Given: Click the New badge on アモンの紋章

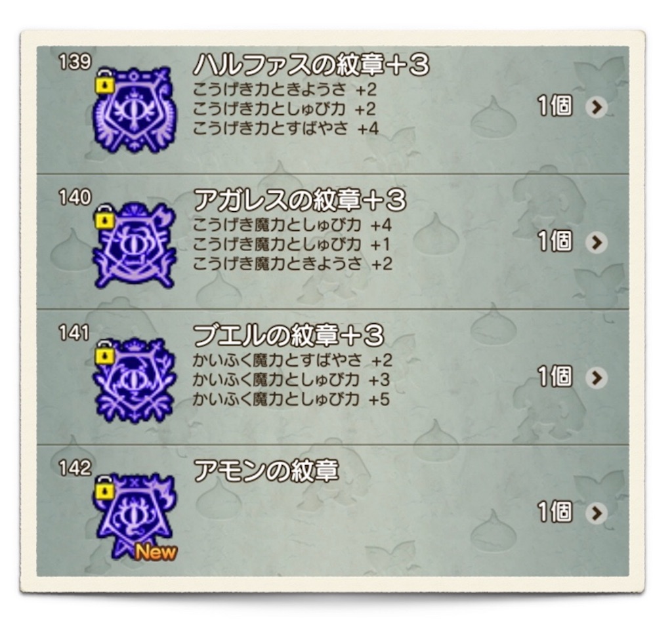Looking at the screenshot, I should [x=156, y=552].
